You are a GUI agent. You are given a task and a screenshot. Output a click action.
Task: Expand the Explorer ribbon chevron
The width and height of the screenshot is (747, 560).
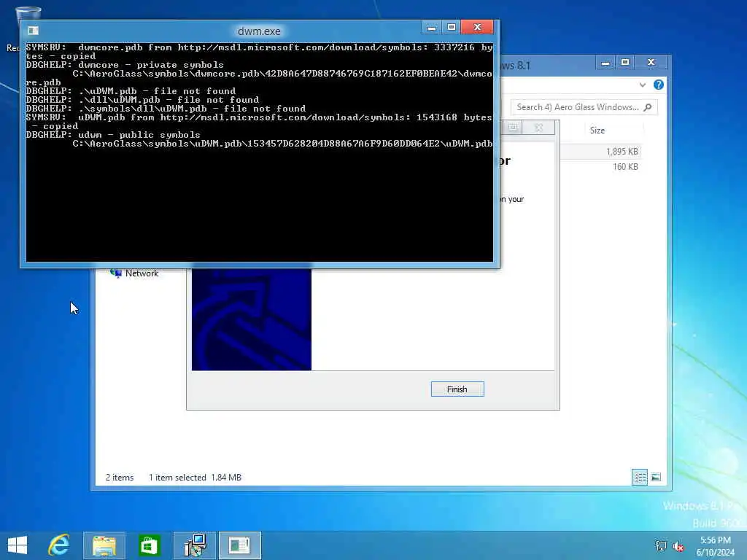click(x=643, y=85)
